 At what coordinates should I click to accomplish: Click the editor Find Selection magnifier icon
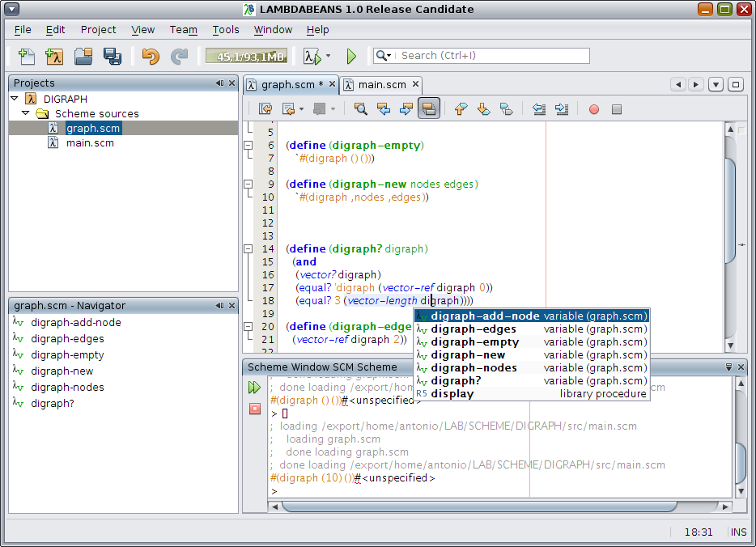pos(360,109)
